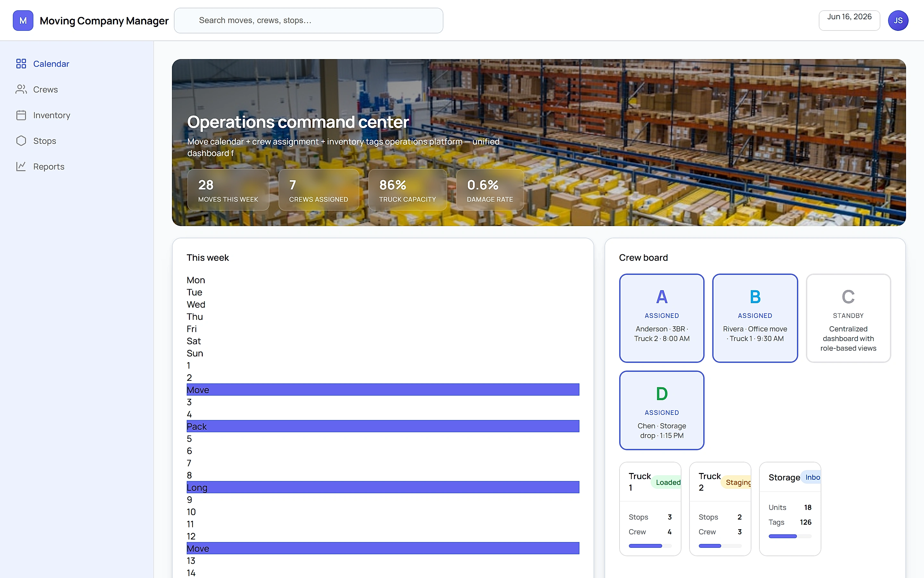This screenshot has width=924, height=578.
Task: Click the search moves, crews, stops field
Action: 309,21
